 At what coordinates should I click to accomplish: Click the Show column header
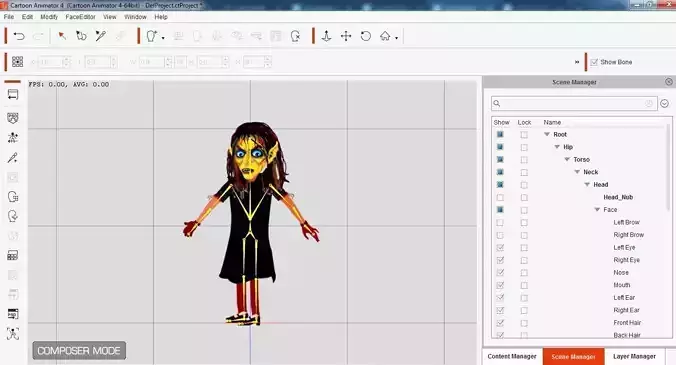coord(501,122)
